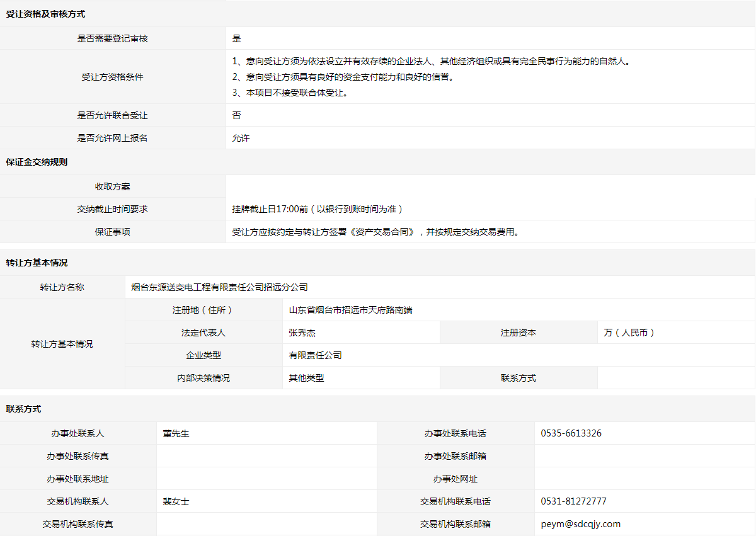Image resolution: width=756 pixels, height=536 pixels.
Task: Click office contact person 董先生
Action: [x=176, y=433]
